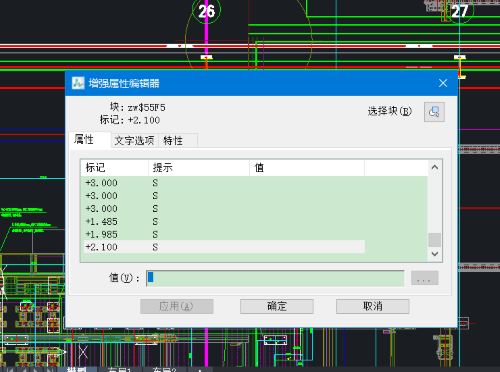Click 确定 to confirm changes
500x372 pixels.
click(x=277, y=306)
